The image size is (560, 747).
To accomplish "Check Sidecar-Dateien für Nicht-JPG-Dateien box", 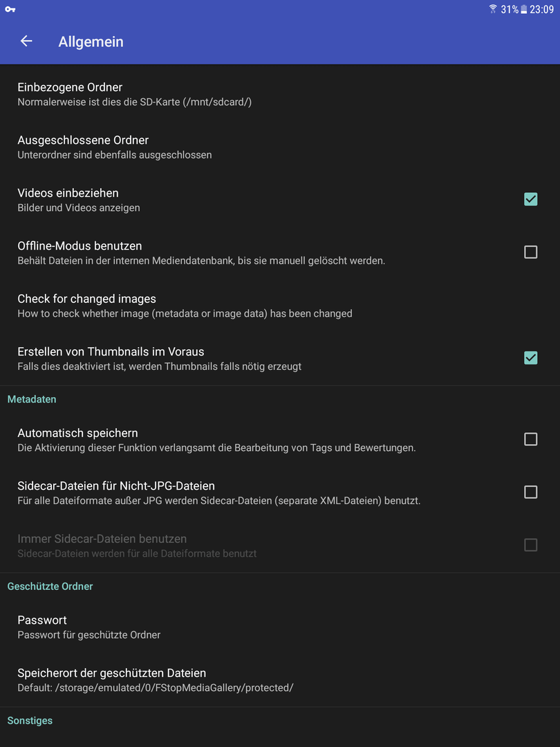I will (x=530, y=492).
